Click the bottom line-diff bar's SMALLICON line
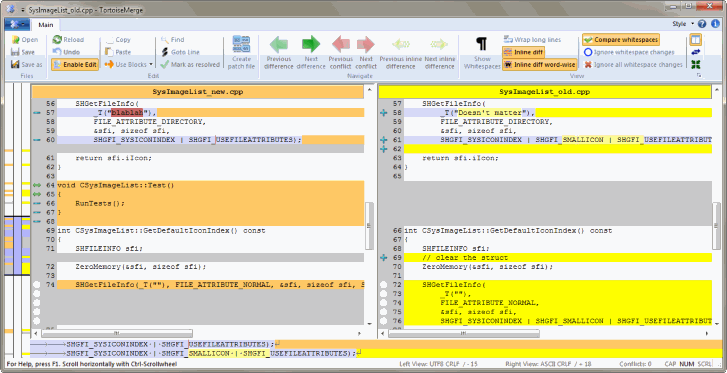727x373 pixels. click(376, 354)
